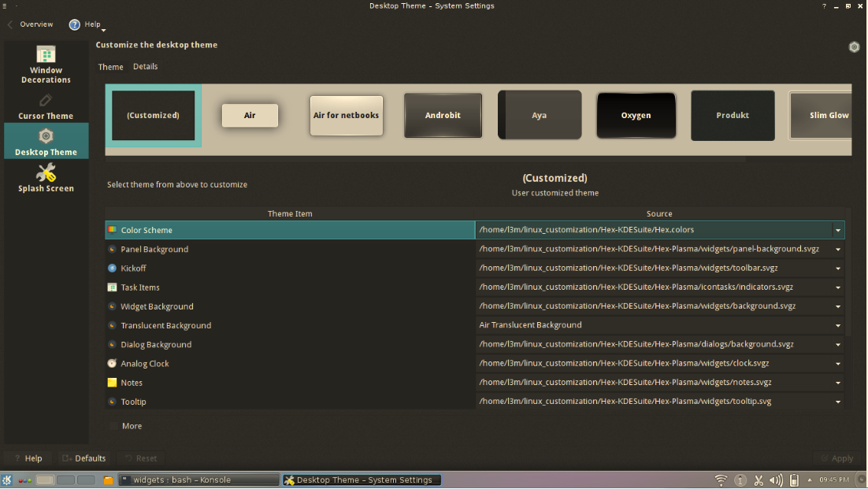Image resolution: width=868 pixels, height=489 pixels.
Task: Open the Notes source dropdown
Action: coord(838,383)
